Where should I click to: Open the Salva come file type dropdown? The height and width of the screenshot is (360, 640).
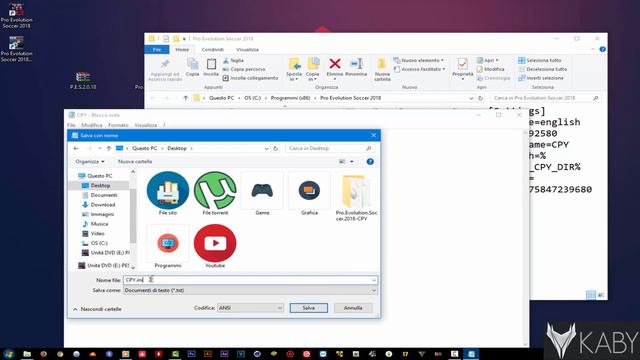[250, 290]
